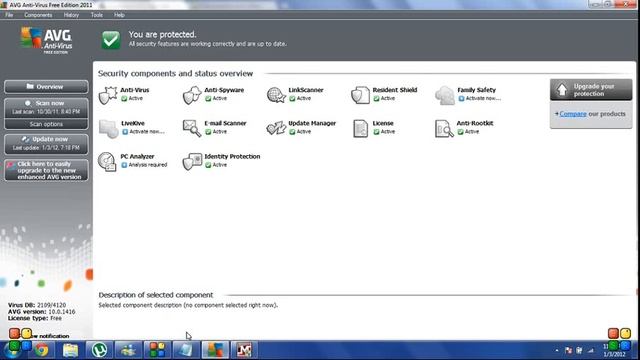The width and height of the screenshot is (640, 360).
Task: Open the Components menu
Action: pyautogui.click(x=38, y=15)
